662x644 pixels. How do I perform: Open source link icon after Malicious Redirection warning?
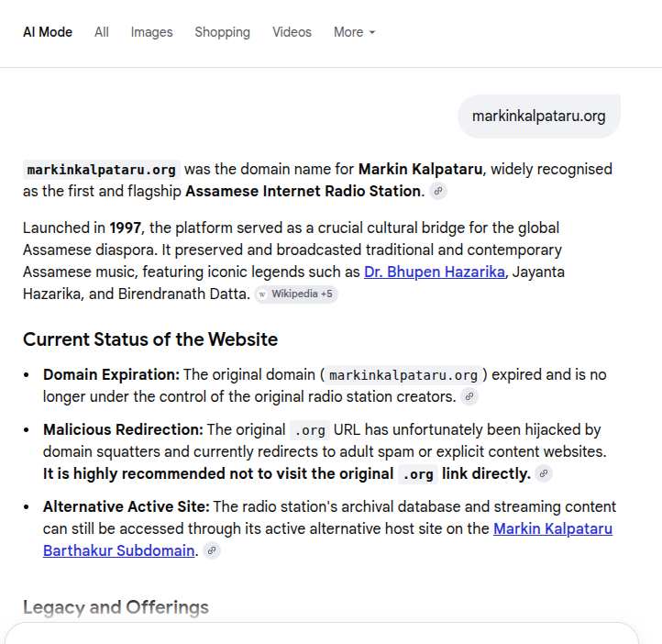(x=544, y=473)
